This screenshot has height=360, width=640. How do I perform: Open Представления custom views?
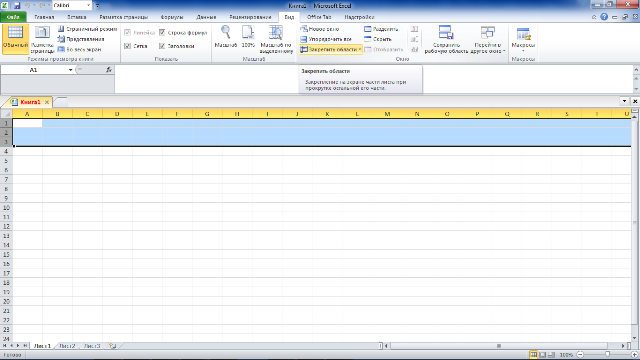point(81,39)
